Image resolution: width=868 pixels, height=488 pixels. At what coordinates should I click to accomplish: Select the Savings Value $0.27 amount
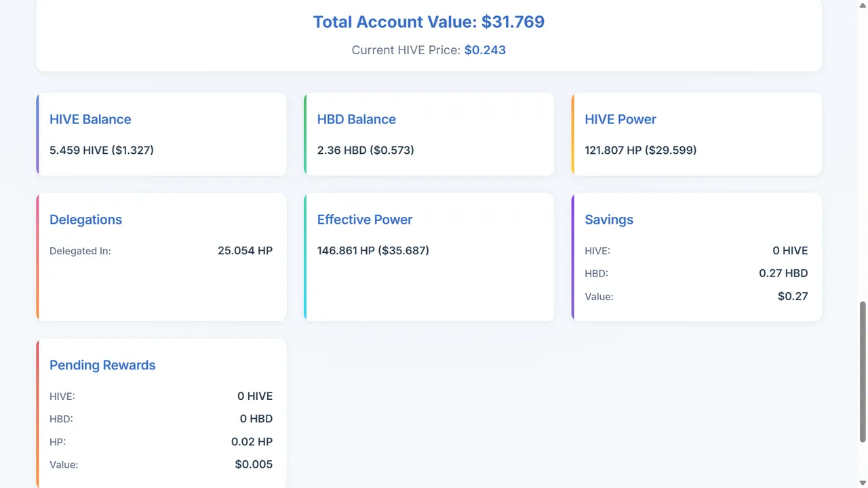[x=793, y=297]
